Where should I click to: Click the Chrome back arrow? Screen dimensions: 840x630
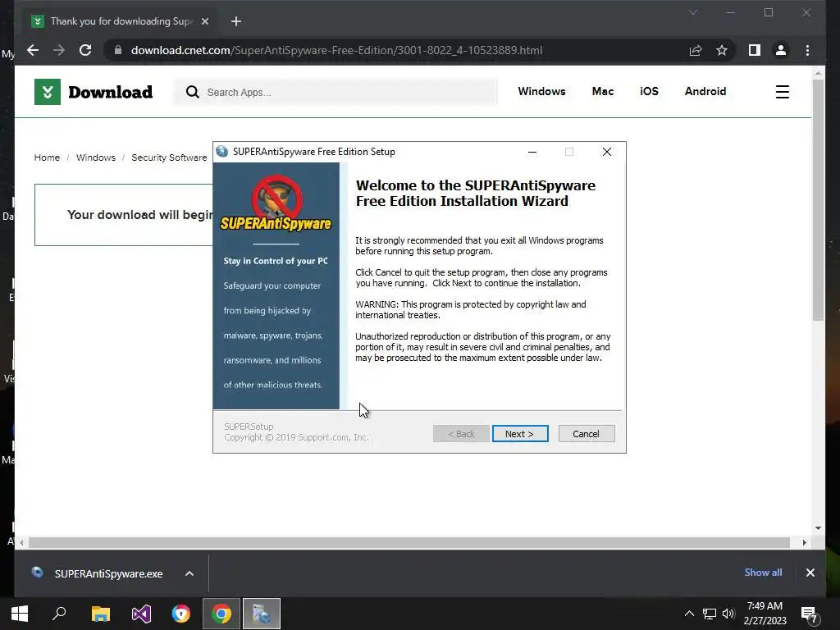(33, 50)
